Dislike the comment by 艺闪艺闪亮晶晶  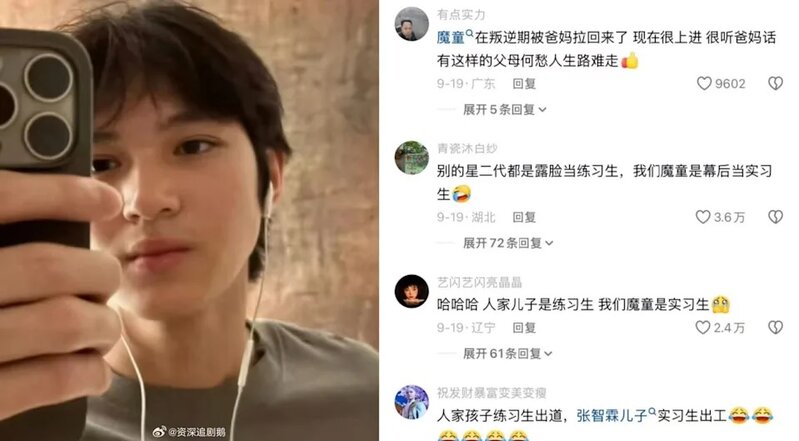[776, 327]
